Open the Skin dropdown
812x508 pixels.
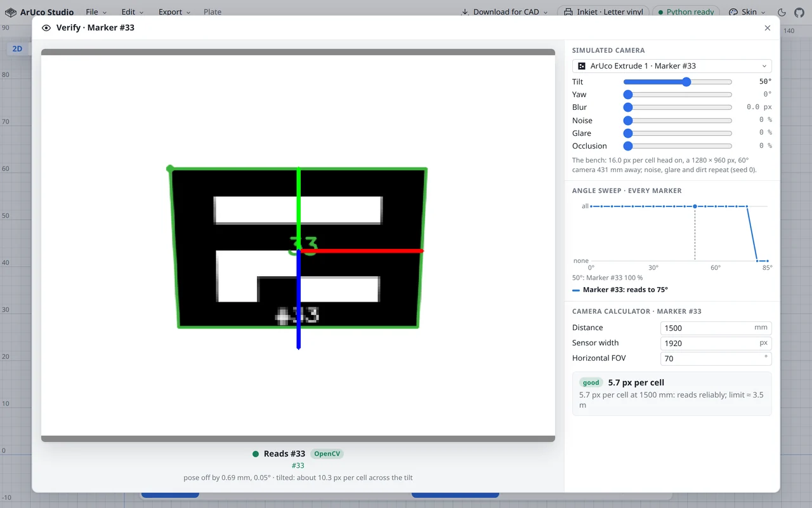pyautogui.click(x=747, y=12)
